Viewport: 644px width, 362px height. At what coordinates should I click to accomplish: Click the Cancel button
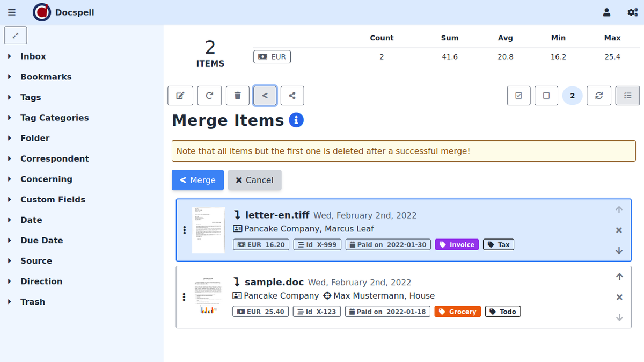point(254,180)
